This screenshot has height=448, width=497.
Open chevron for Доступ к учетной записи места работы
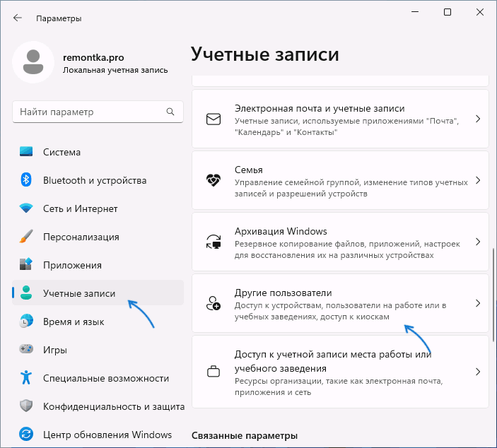(x=478, y=372)
